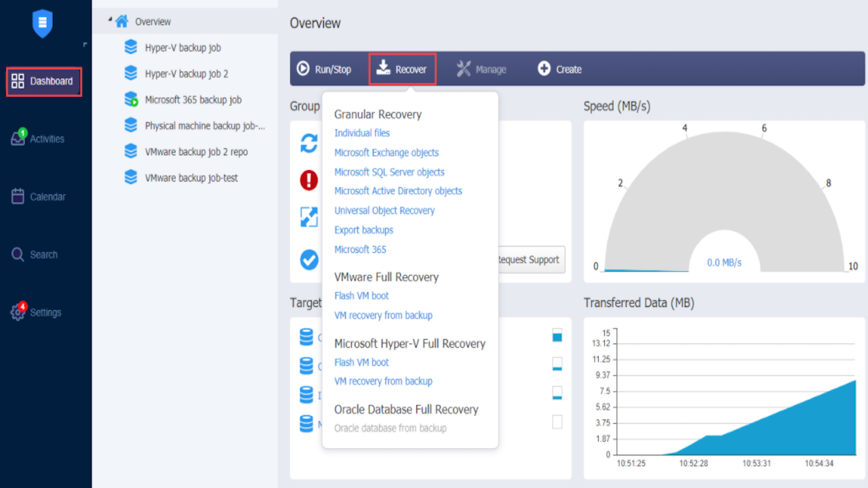Choose Oracle database from backup

[391, 428]
